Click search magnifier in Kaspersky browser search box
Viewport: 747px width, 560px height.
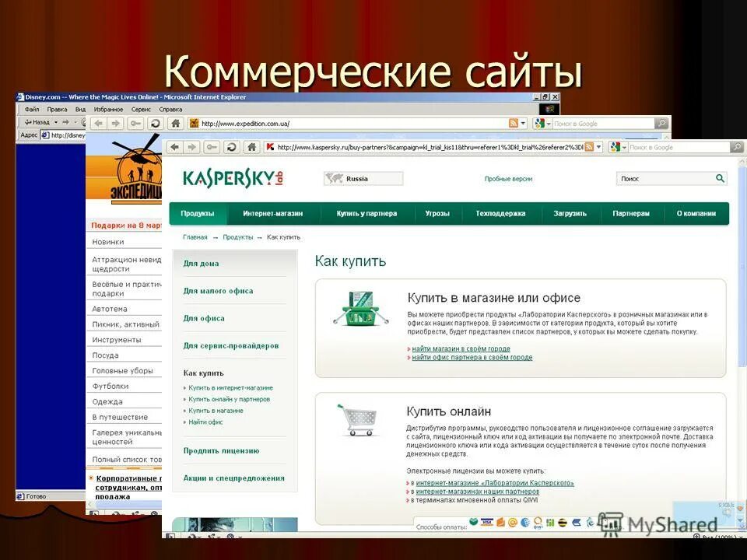pyautogui.click(x=737, y=147)
